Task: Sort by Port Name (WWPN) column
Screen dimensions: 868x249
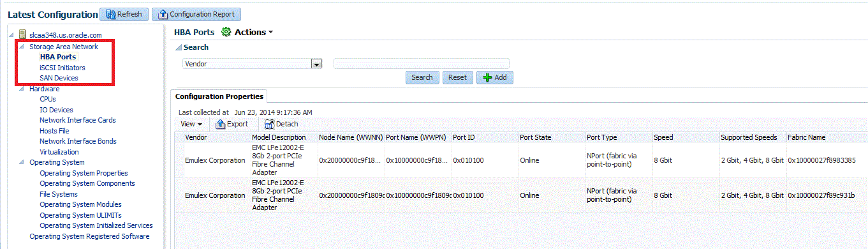Action: (x=418, y=137)
